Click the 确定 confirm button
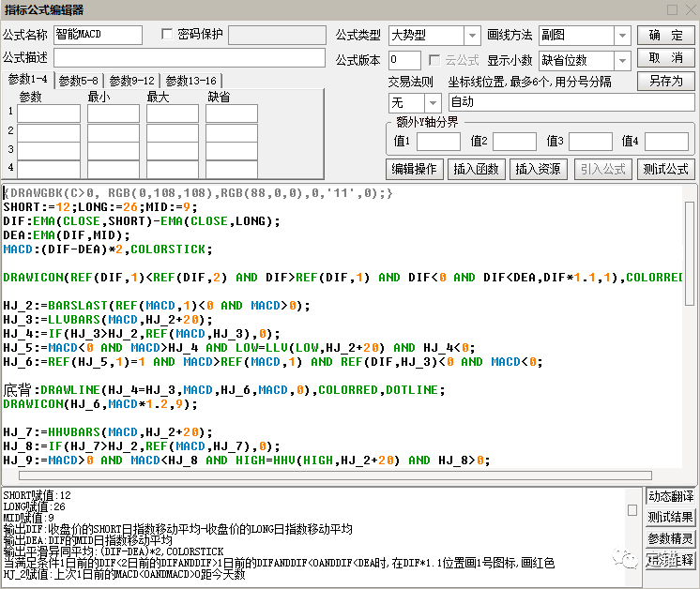 tap(665, 35)
